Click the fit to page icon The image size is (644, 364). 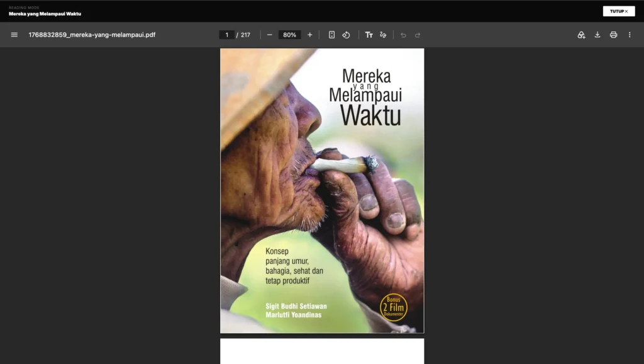point(332,35)
